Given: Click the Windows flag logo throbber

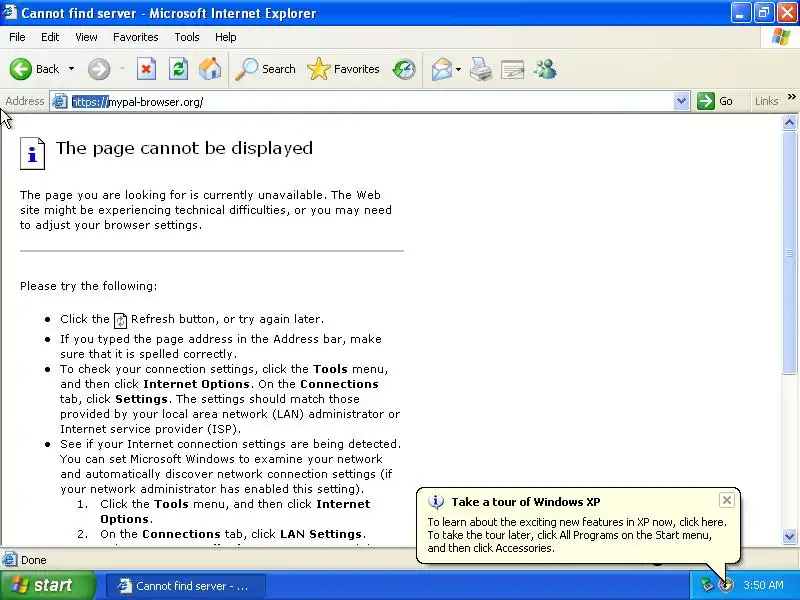Looking at the screenshot, I should (x=781, y=37).
